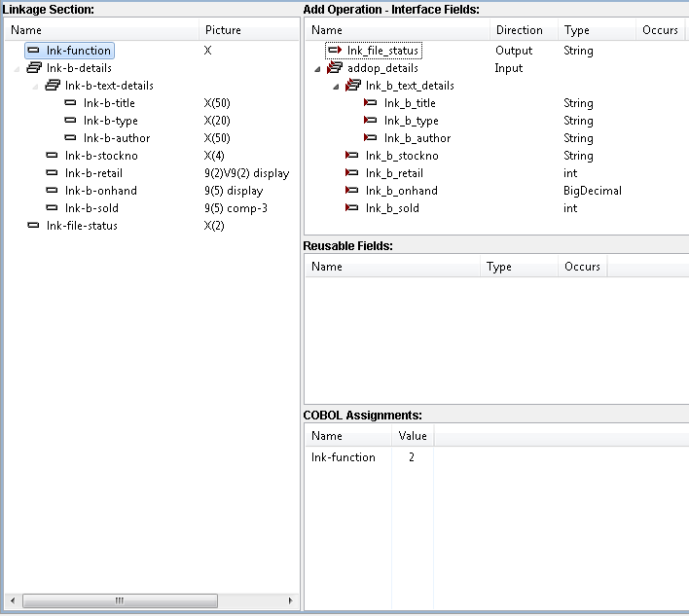Select lnk_b_onhand BigDecimal interface field

(x=401, y=191)
